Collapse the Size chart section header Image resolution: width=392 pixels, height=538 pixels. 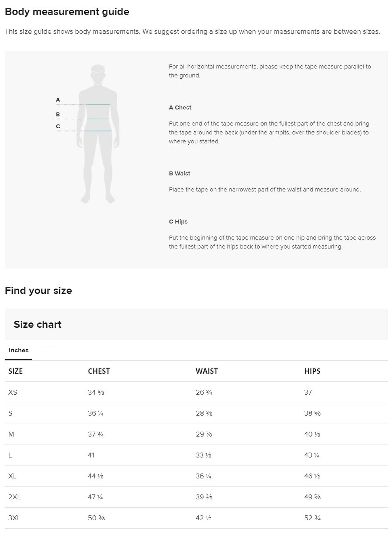(x=196, y=324)
